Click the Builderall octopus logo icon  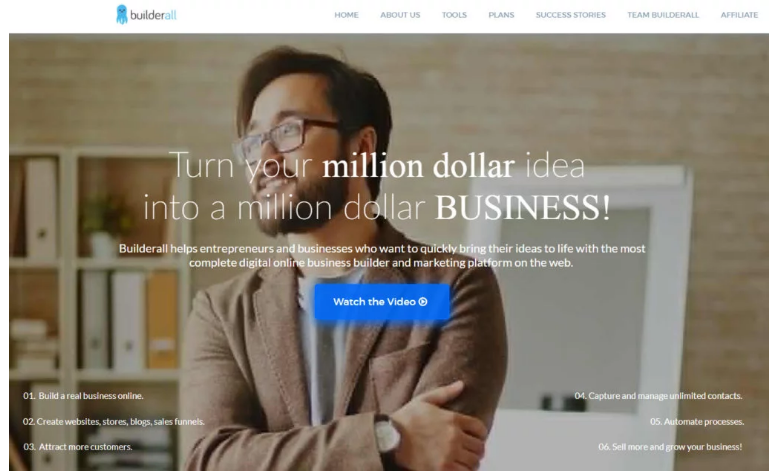coord(122,14)
